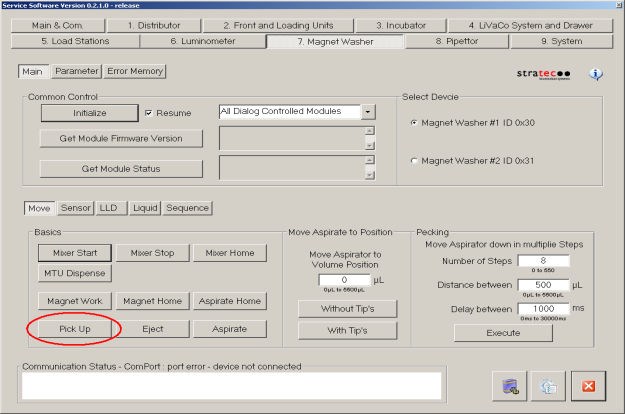
Task: Open the Sequence sub-tab
Action: click(187, 208)
